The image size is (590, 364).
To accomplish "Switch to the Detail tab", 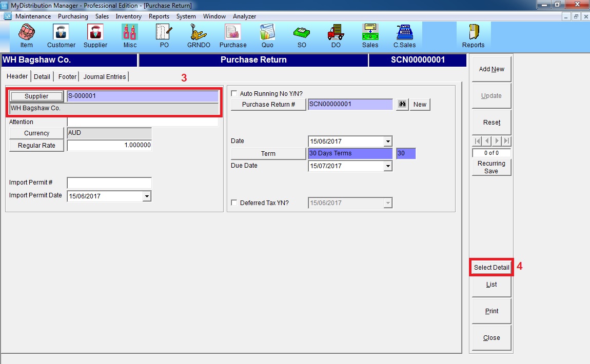I will [42, 76].
